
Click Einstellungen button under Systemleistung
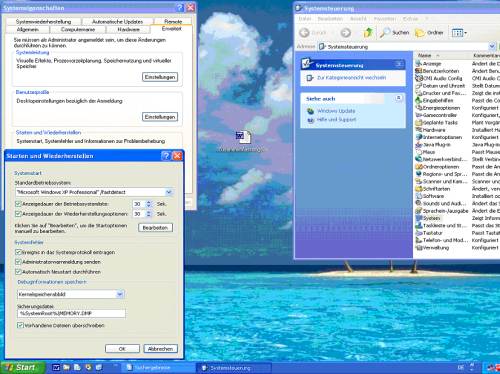[x=160, y=77]
